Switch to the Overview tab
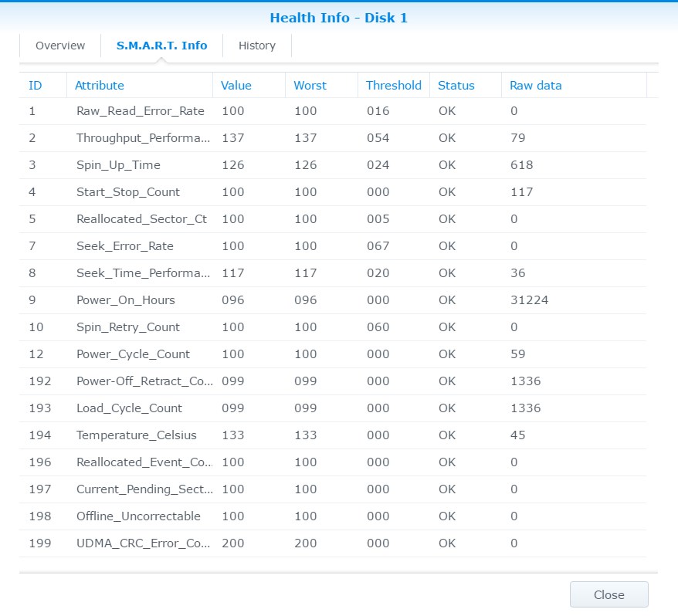 point(60,46)
